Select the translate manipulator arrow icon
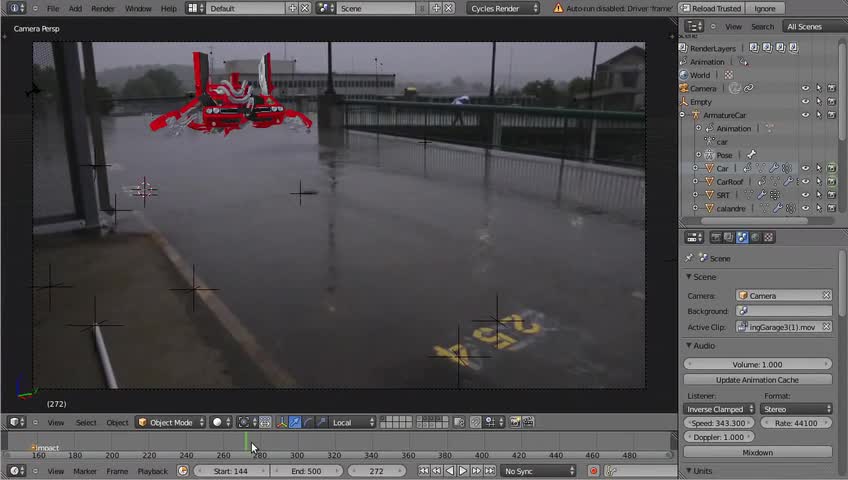Screen dimensions: 848x480 pos(295,423)
